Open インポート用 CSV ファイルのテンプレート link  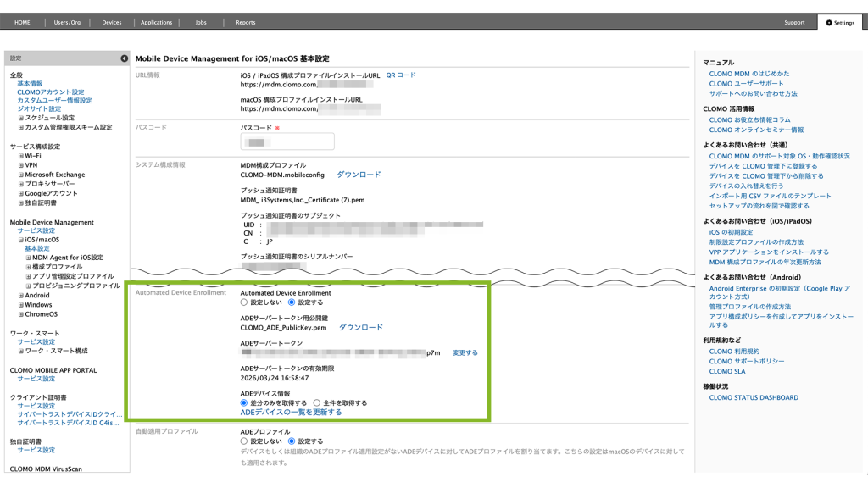(770, 196)
